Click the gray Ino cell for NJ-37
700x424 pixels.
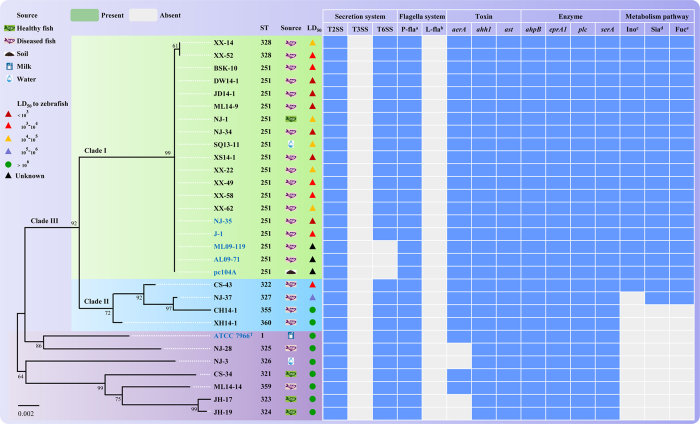tap(632, 297)
